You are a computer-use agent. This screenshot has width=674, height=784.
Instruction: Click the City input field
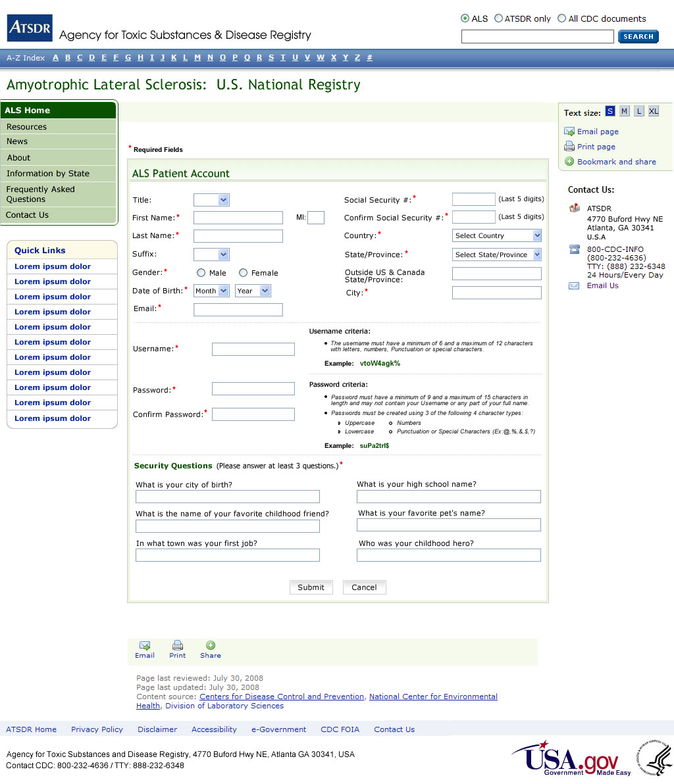click(497, 293)
